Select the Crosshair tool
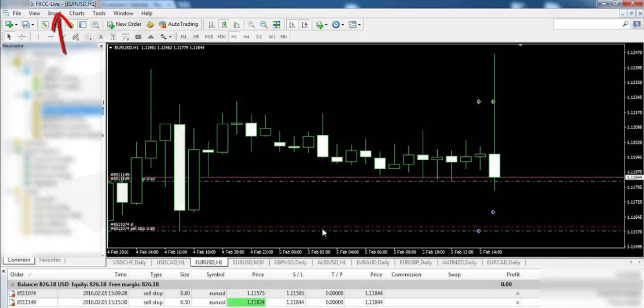This screenshot has width=644, height=308. [x=22, y=36]
